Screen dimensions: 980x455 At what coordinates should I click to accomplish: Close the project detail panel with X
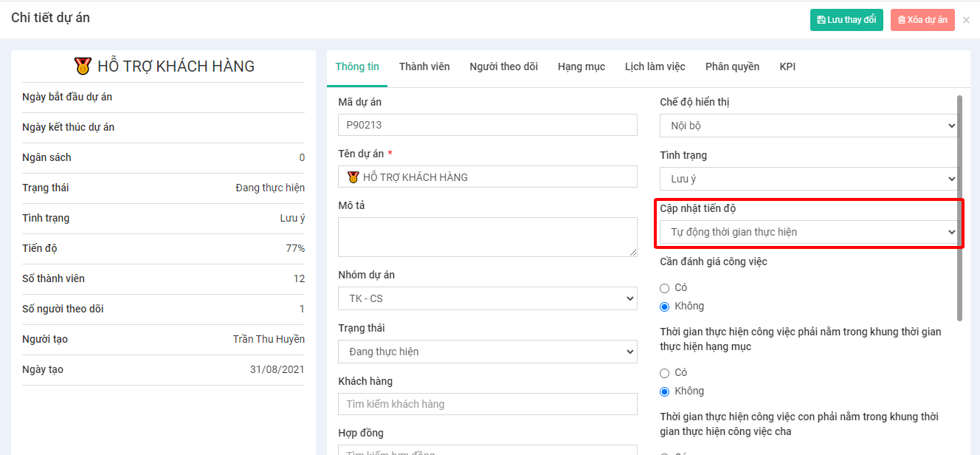pos(966,20)
